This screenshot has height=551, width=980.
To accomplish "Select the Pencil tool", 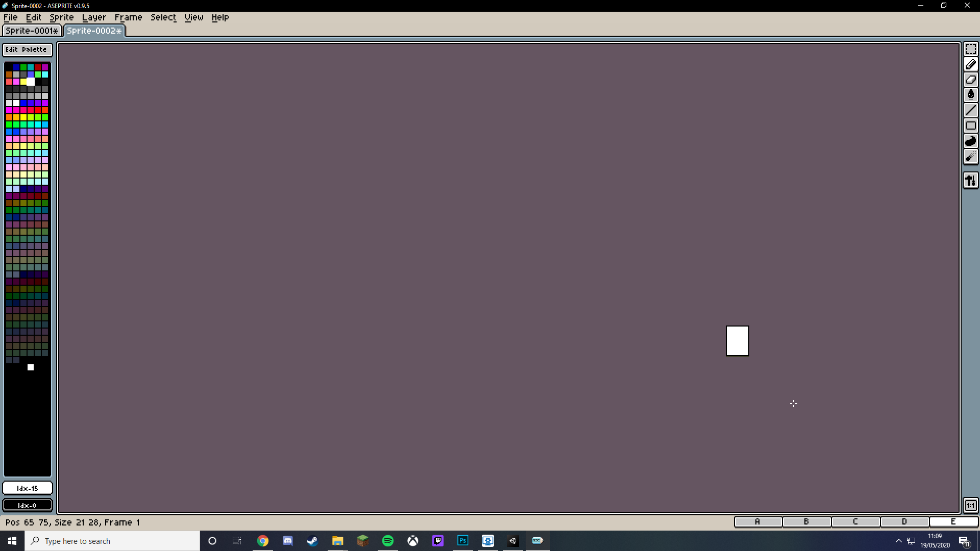I will click(970, 64).
